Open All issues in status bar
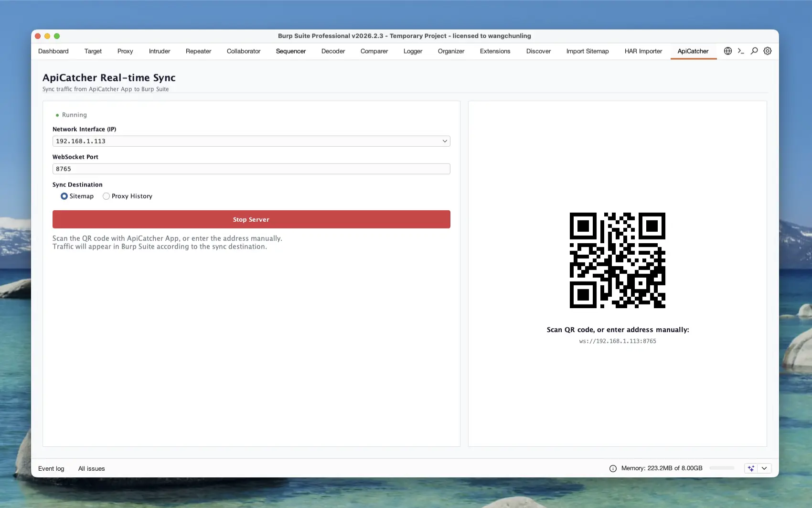This screenshot has height=508, width=812. tap(92, 469)
